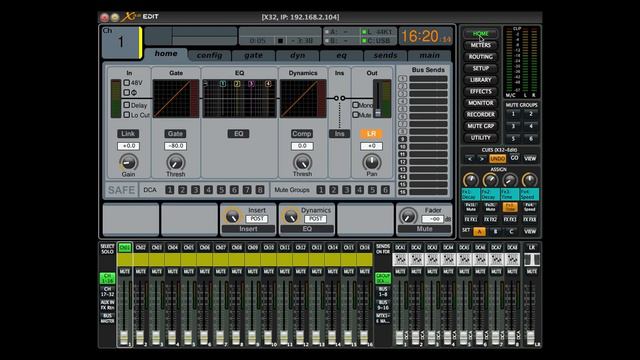
Task: Enable 48V phantom power checkbox
Action: [127, 82]
